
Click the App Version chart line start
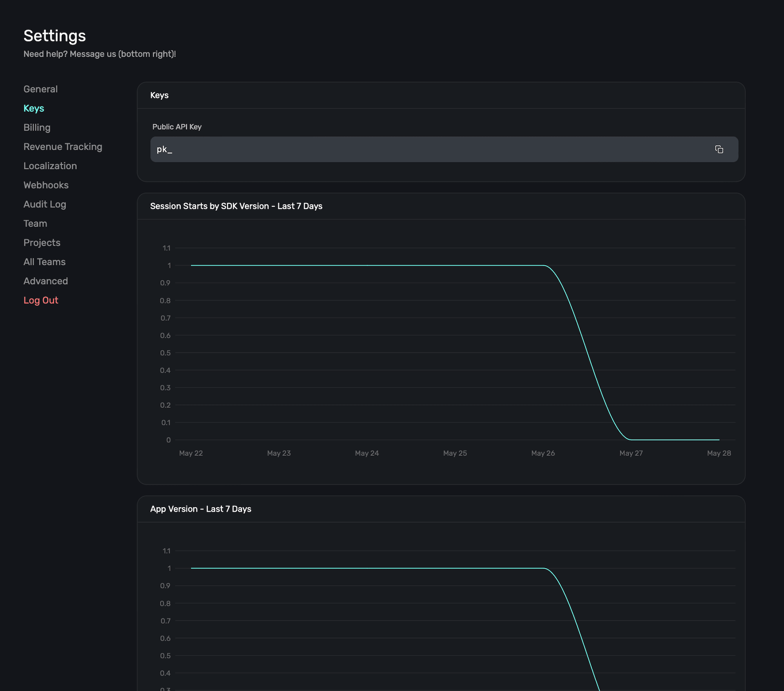(x=191, y=568)
